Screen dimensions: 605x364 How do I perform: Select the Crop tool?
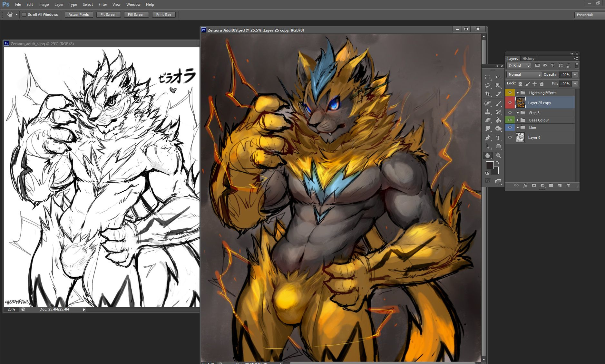(488, 94)
